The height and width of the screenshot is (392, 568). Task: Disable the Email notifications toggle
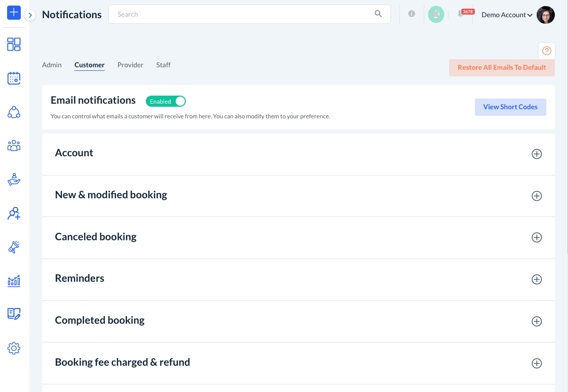click(x=166, y=102)
